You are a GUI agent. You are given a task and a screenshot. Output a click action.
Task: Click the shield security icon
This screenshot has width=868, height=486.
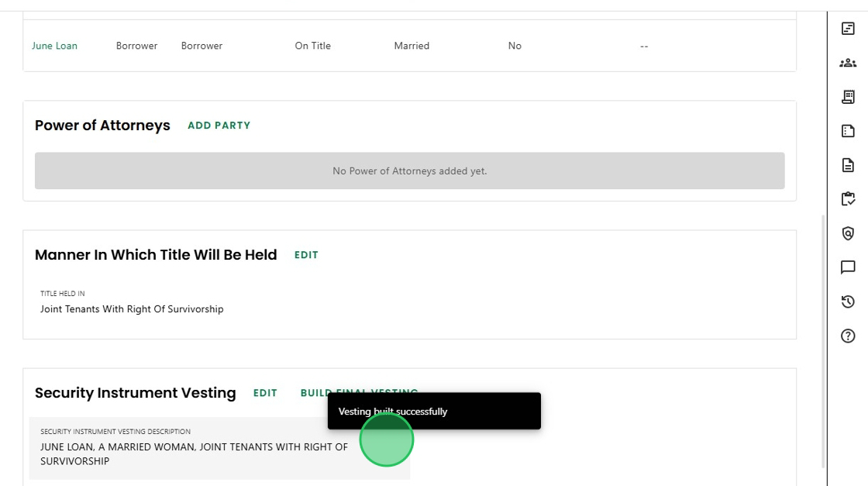point(848,233)
